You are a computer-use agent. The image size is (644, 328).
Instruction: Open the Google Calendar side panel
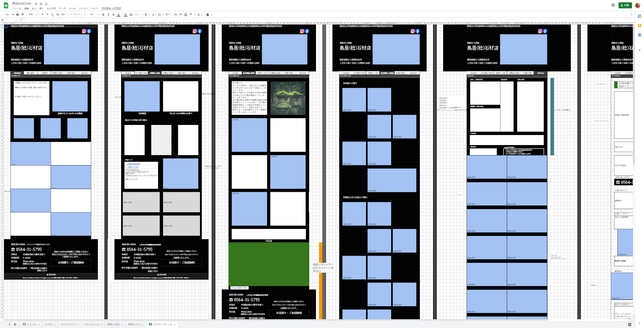point(640,16)
